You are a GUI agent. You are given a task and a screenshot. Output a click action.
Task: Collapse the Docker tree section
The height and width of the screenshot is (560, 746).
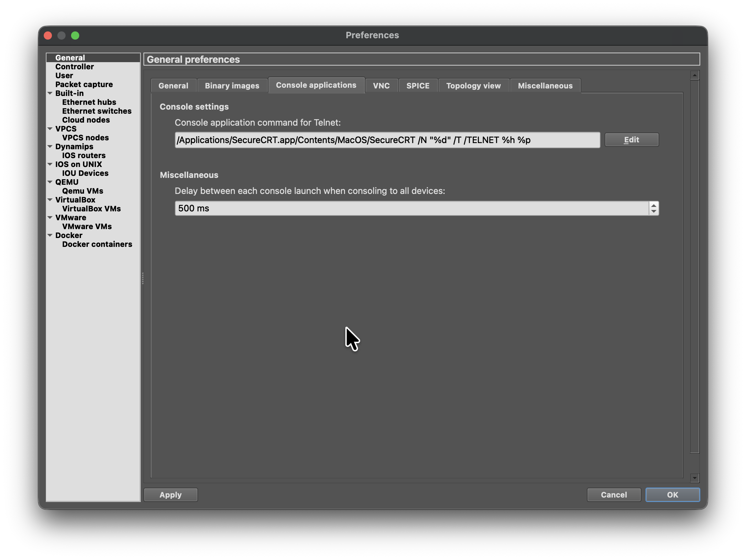click(x=50, y=235)
